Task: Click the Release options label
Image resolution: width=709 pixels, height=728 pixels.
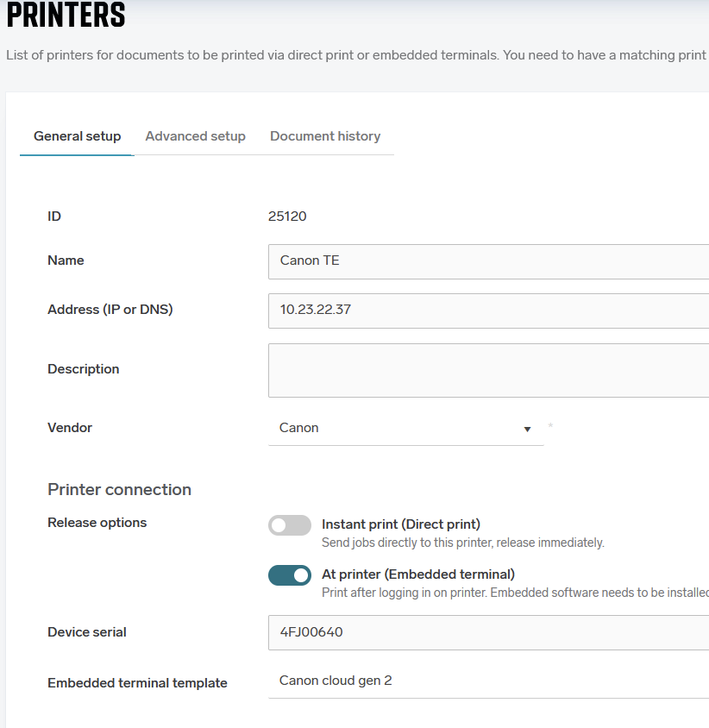Action: (x=97, y=523)
